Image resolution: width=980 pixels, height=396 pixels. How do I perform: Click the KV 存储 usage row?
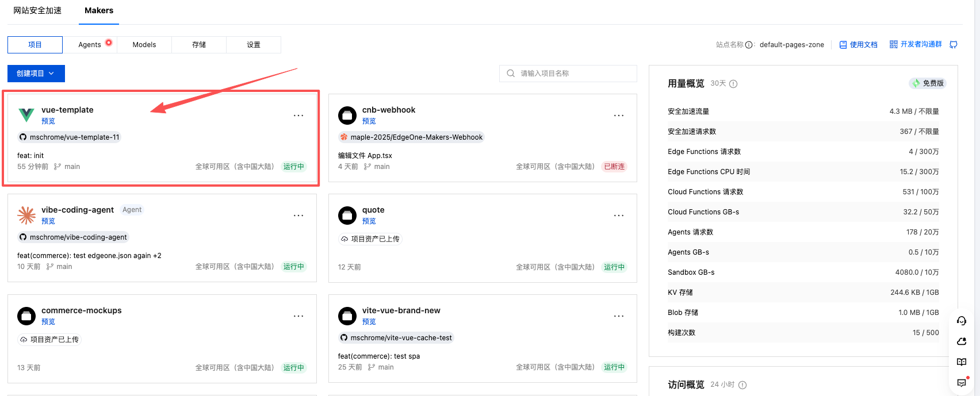pos(803,293)
